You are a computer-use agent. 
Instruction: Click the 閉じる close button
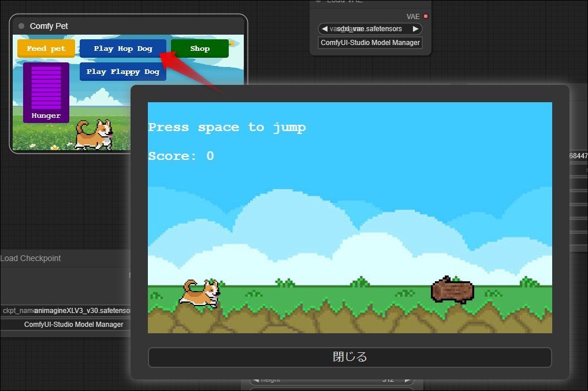[350, 358]
